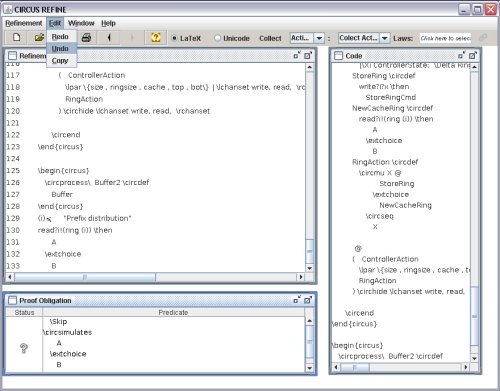500x391 pixels.
Task: Click '\circseq' in Code panel
Action: pos(379,216)
